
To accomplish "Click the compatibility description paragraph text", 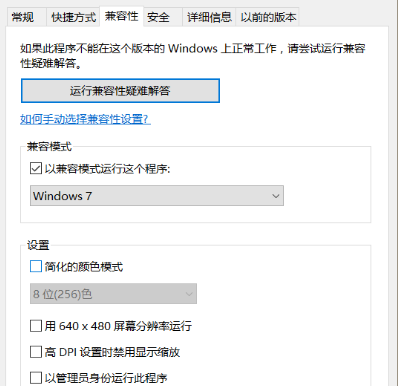I will [193, 55].
